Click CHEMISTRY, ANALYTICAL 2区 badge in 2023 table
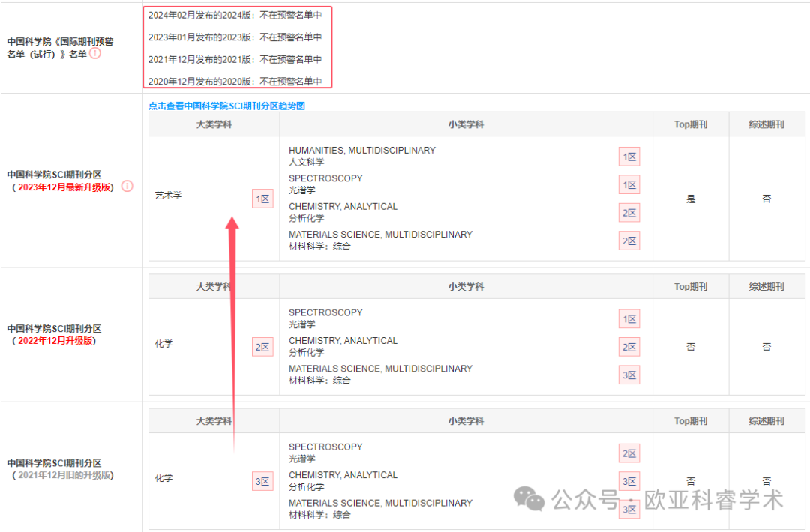The height and width of the screenshot is (532, 810). click(x=629, y=213)
